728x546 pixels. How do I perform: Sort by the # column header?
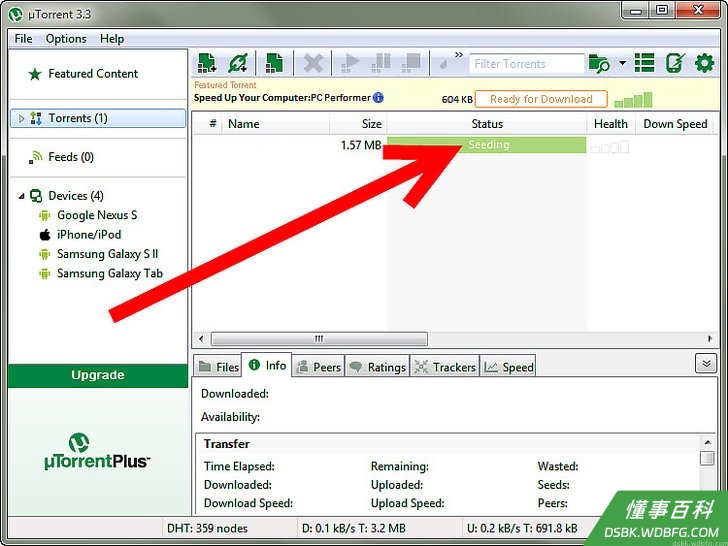tap(213, 124)
